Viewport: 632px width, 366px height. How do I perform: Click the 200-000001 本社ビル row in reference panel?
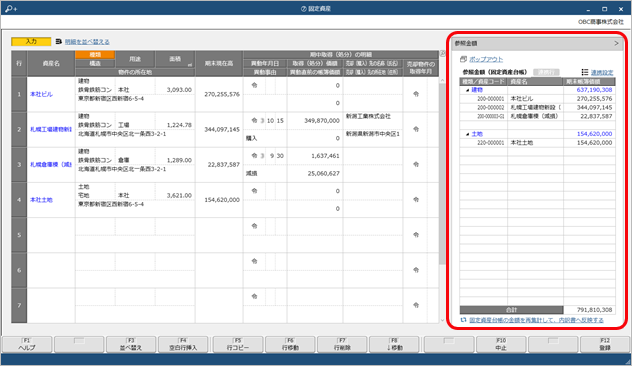[x=537, y=99]
